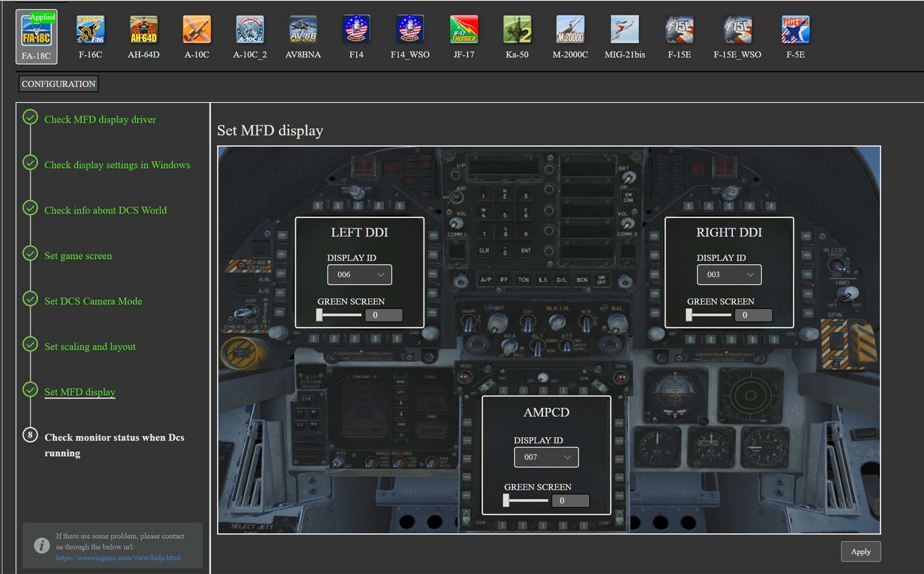Select the F14 Tomcat icon
Screen dimensions: 924x574
tap(356, 30)
